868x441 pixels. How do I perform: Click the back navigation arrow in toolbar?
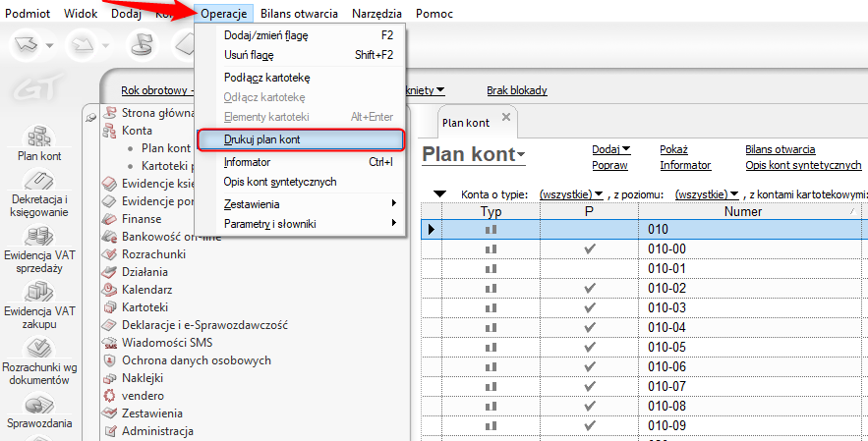[31, 44]
